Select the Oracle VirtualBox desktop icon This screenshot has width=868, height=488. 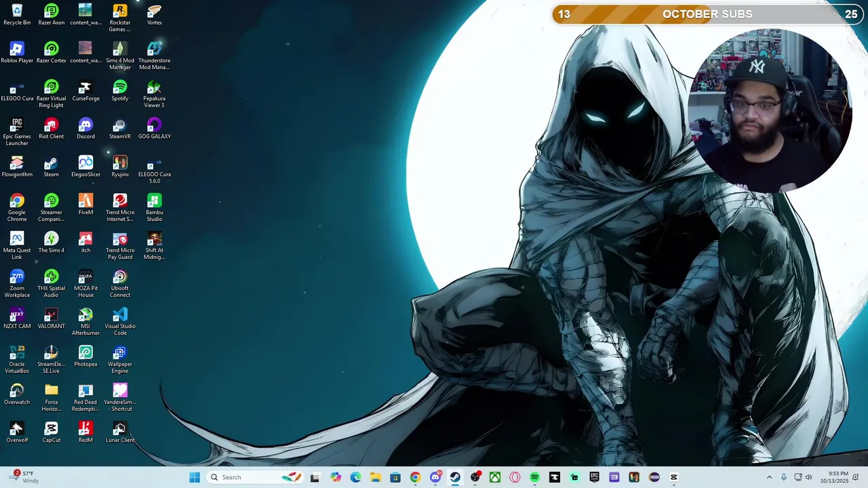pos(17,360)
